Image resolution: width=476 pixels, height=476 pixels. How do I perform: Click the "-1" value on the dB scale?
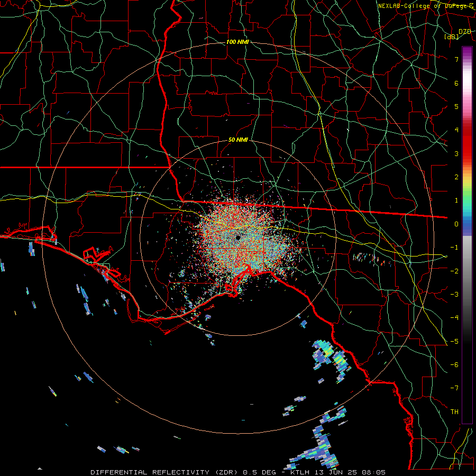454,248
